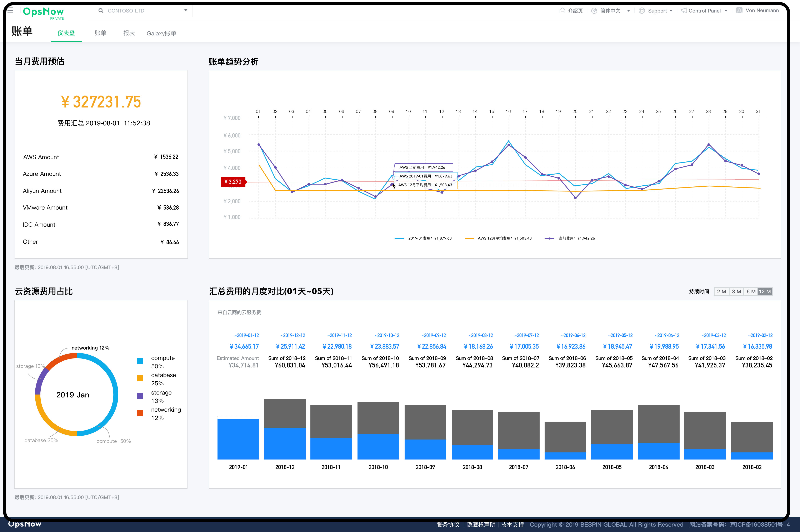800x532 pixels.
Task: Click the IDC Amount row
Action: pos(101,224)
